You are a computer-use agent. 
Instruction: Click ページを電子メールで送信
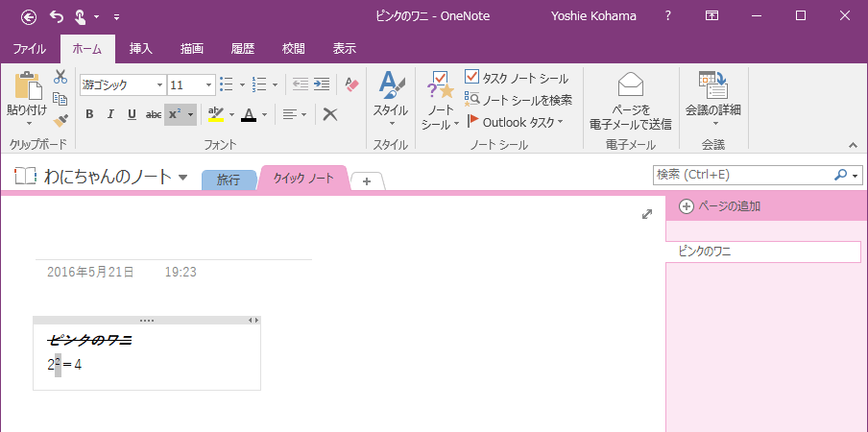(631, 101)
